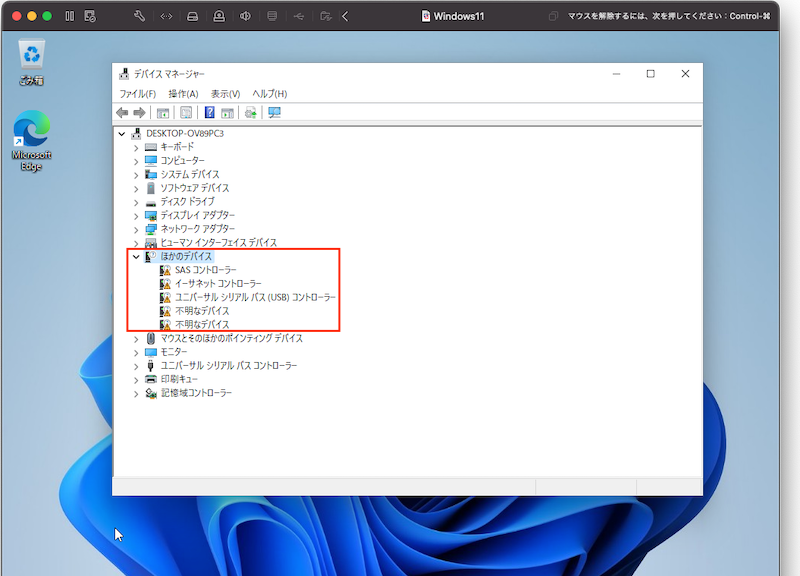This screenshot has width=800, height=576.
Task: Click the keyboard icon beside キーボード
Action: coord(151,147)
